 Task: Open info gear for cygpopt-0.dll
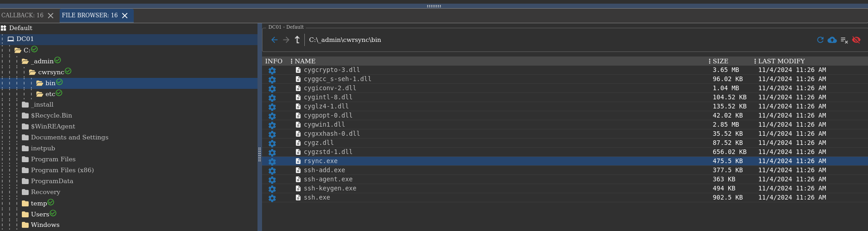coord(272,116)
